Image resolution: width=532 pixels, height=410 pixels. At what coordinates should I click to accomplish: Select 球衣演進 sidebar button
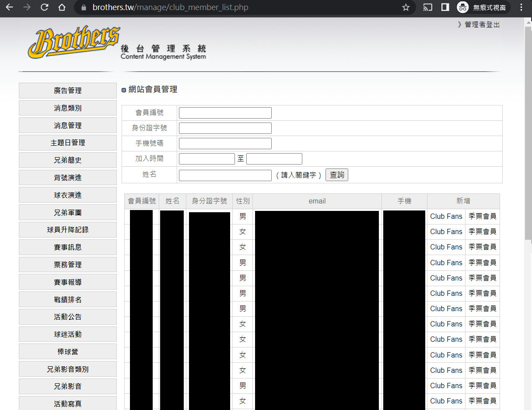click(x=68, y=195)
